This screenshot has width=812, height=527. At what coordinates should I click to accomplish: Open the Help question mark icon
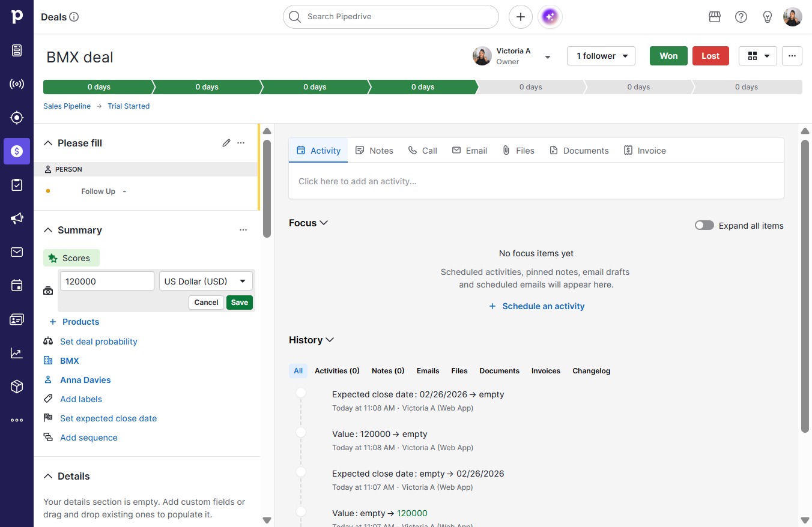point(741,17)
